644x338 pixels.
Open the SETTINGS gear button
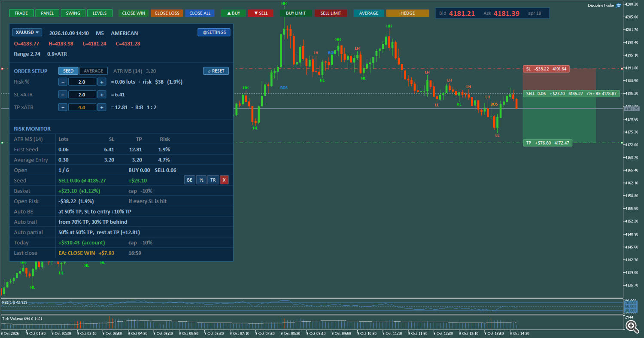214,32
